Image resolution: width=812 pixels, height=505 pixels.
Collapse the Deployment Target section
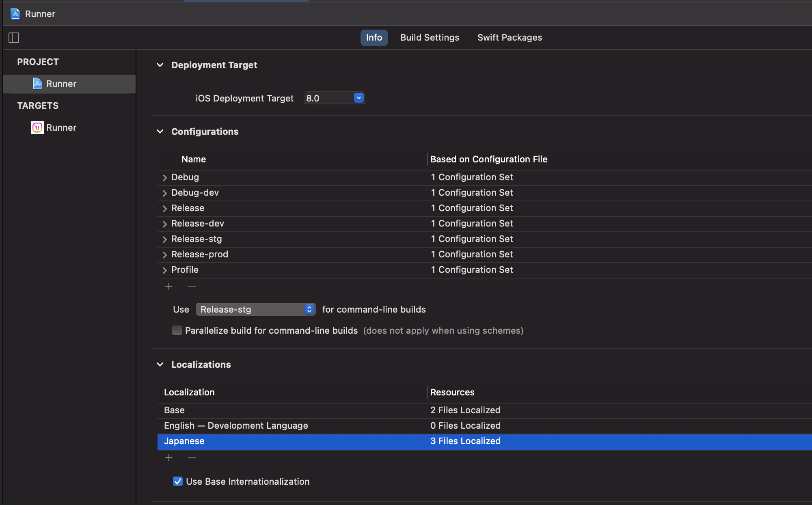160,65
